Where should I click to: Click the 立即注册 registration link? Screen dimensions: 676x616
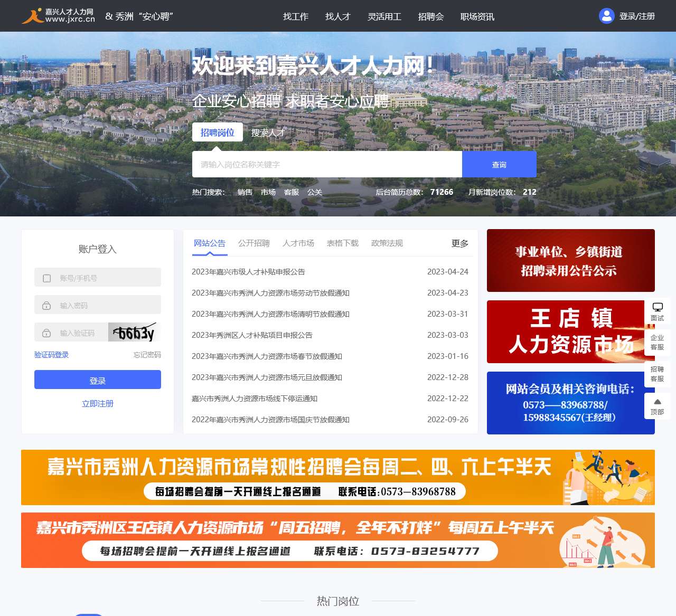point(97,403)
